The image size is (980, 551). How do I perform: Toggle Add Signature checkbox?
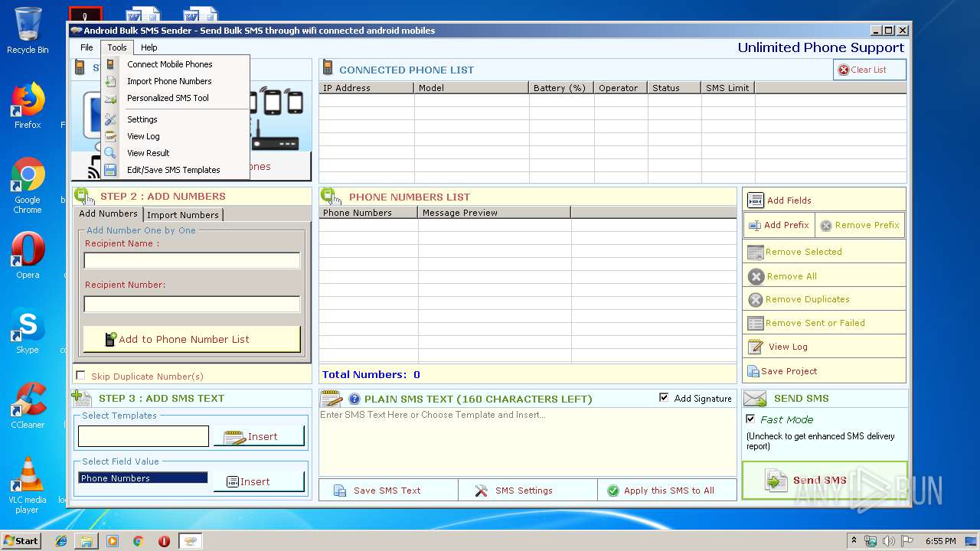[x=664, y=398]
